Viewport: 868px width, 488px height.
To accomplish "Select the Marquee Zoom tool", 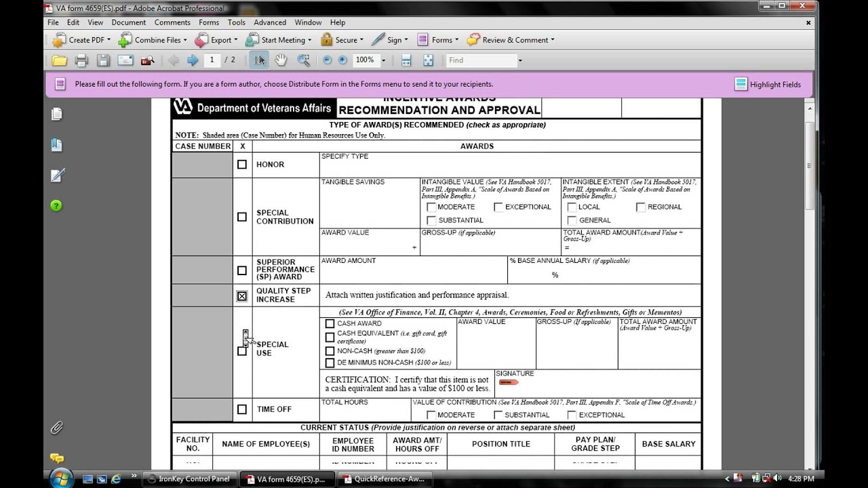I will point(303,60).
